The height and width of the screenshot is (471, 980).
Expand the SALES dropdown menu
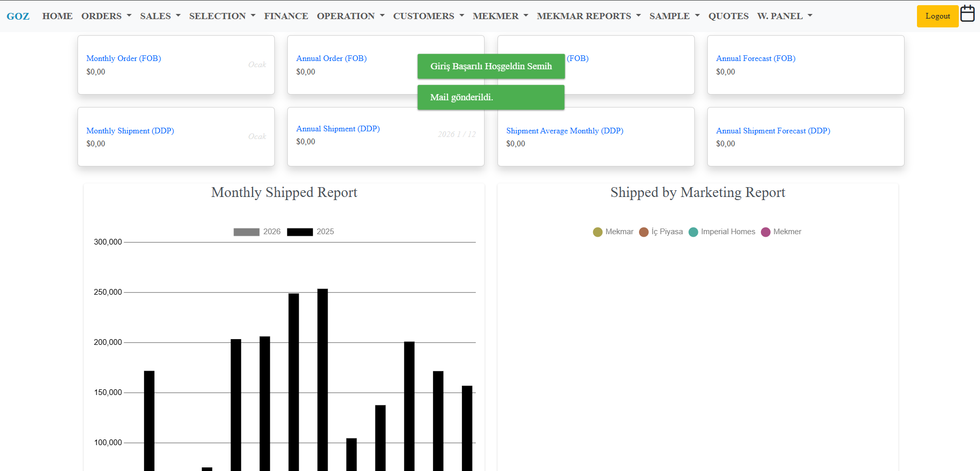[160, 16]
